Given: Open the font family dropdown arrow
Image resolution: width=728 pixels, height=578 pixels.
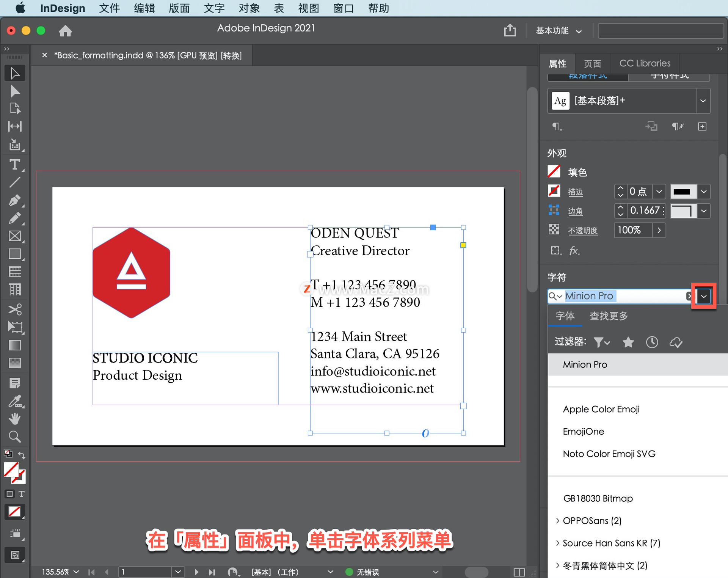Looking at the screenshot, I should (x=703, y=296).
